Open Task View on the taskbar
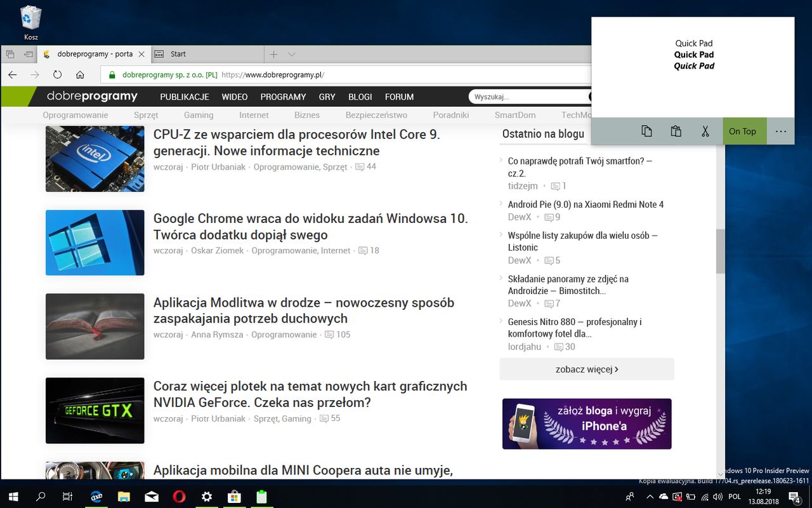Image resolution: width=812 pixels, height=508 pixels. pyautogui.click(x=68, y=497)
